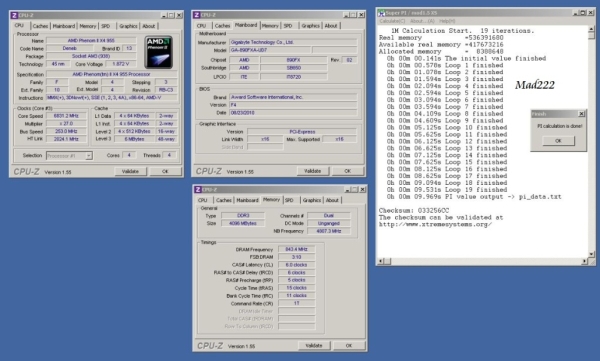Click the DRAM Frequency value 843.4 MHz
Viewport: 600px width, 361px height.
tap(297, 249)
